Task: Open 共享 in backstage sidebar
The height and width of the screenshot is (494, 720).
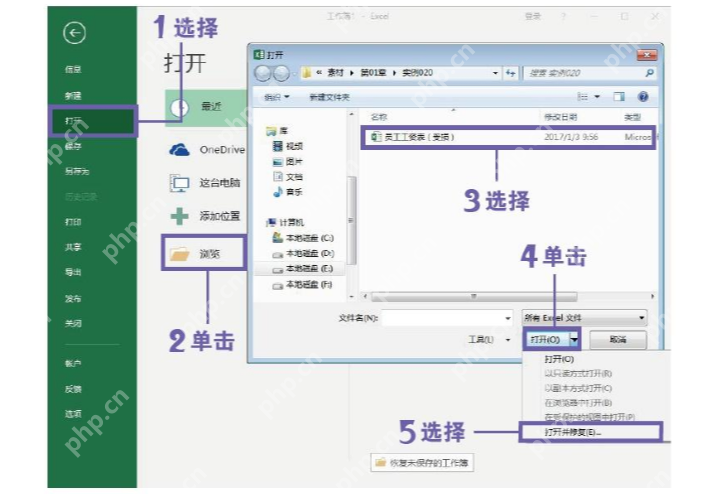Action: pyautogui.click(x=73, y=247)
